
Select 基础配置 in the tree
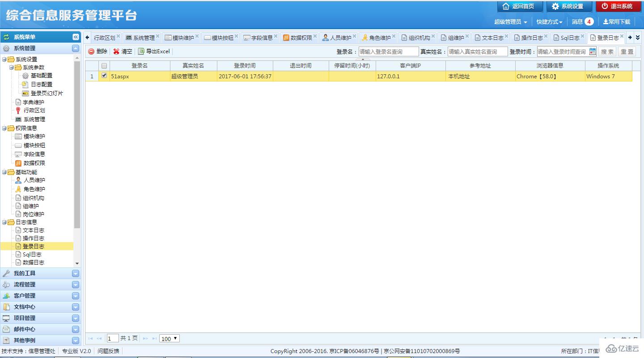pos(41,76)
